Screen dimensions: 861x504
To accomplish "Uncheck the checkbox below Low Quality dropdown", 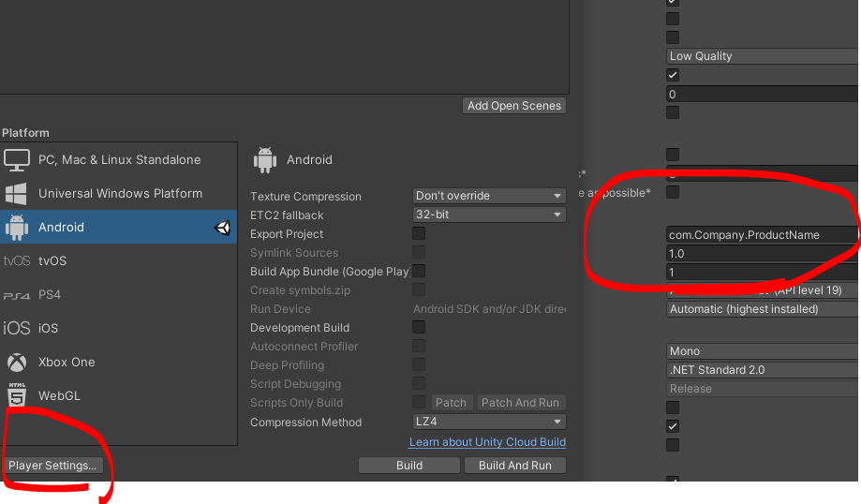I will coord(672,75).
